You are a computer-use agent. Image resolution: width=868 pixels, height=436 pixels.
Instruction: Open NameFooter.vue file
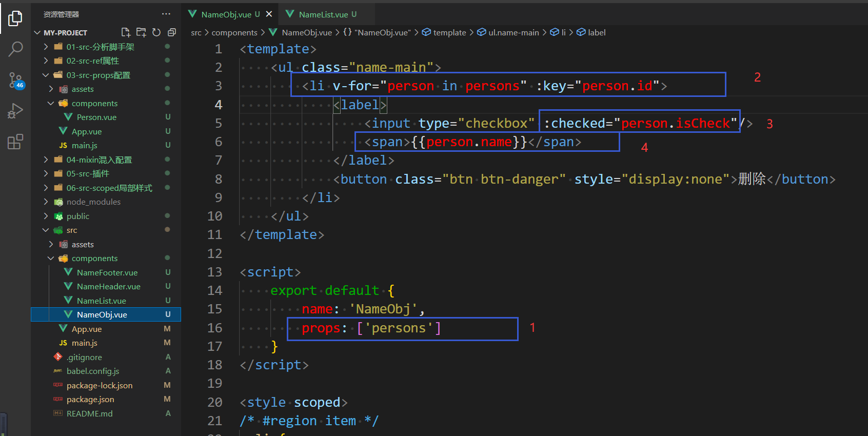[x=107, y=272]
